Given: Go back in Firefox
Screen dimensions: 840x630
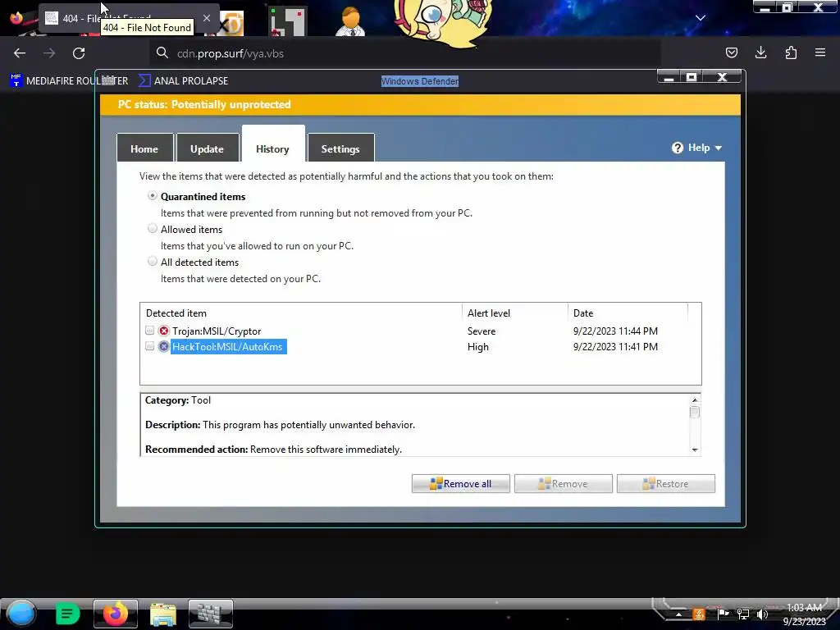Looking at the screenshot, I should tap(20, 53).
